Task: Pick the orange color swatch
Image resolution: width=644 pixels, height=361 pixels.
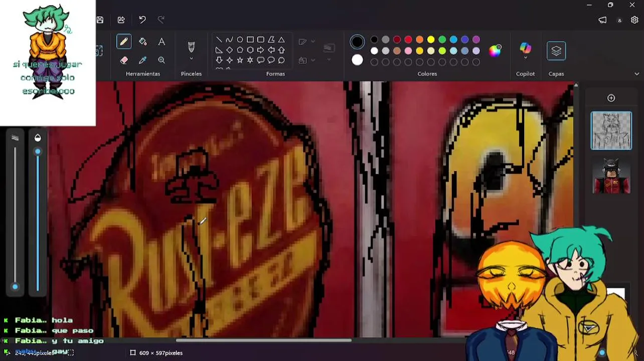Action: click(420, 40)
